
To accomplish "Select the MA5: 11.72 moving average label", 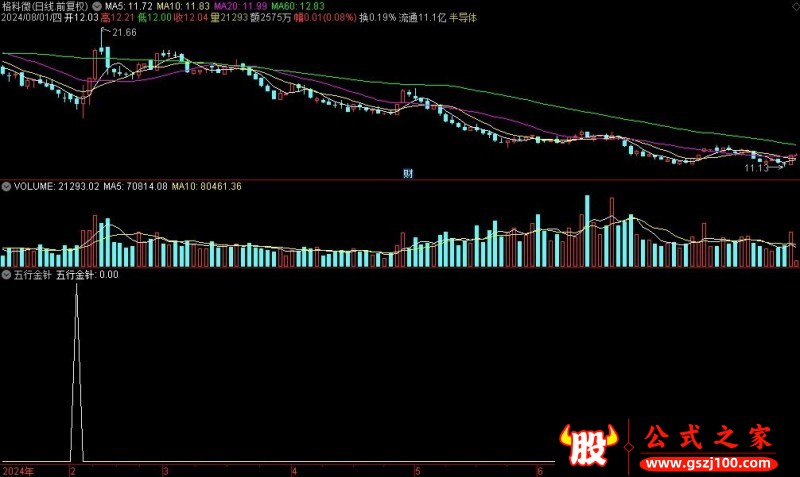I will (129, 6).
